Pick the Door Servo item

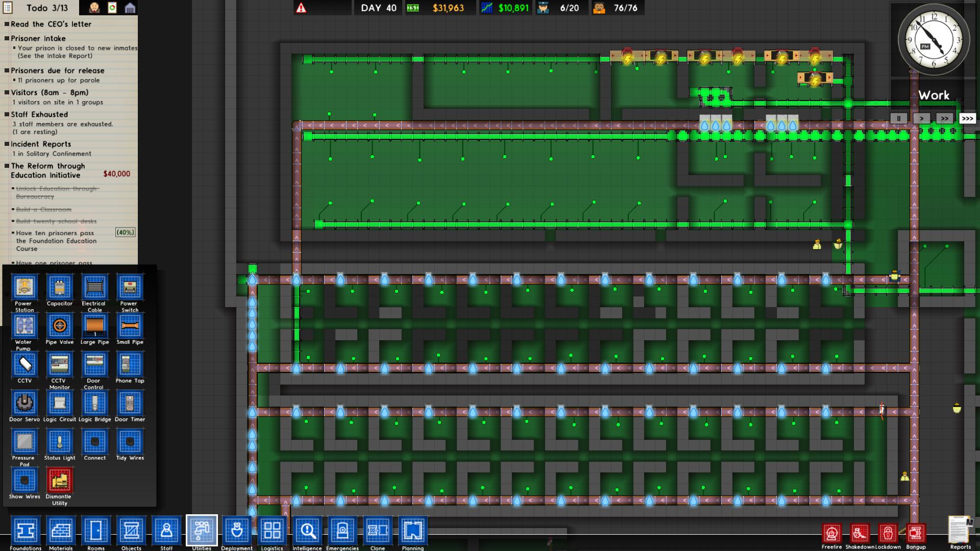tap(24, 403)
